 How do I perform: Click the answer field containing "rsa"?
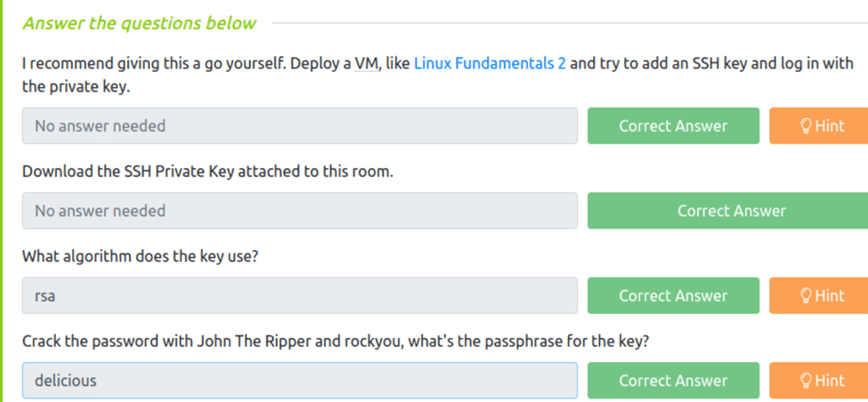pos(299,296)
